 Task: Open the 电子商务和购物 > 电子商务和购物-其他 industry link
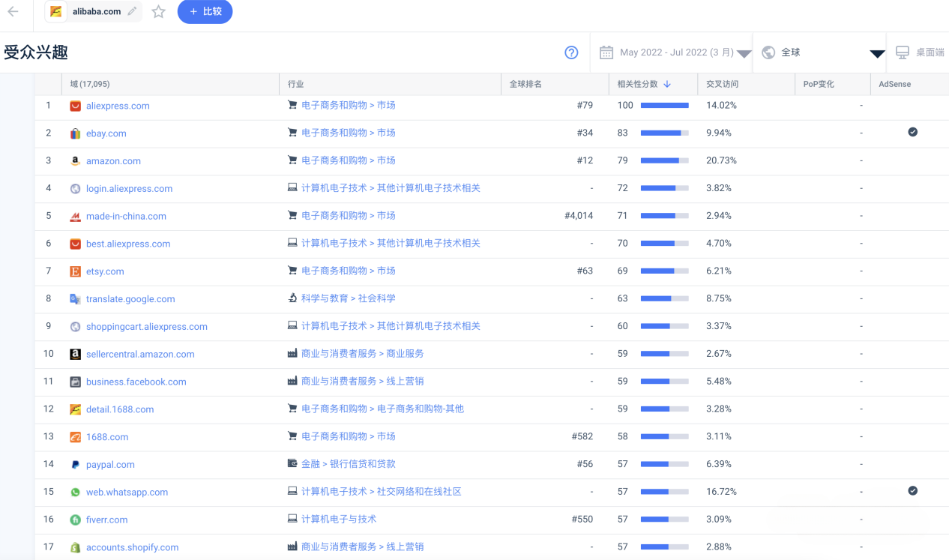[382, 409]
